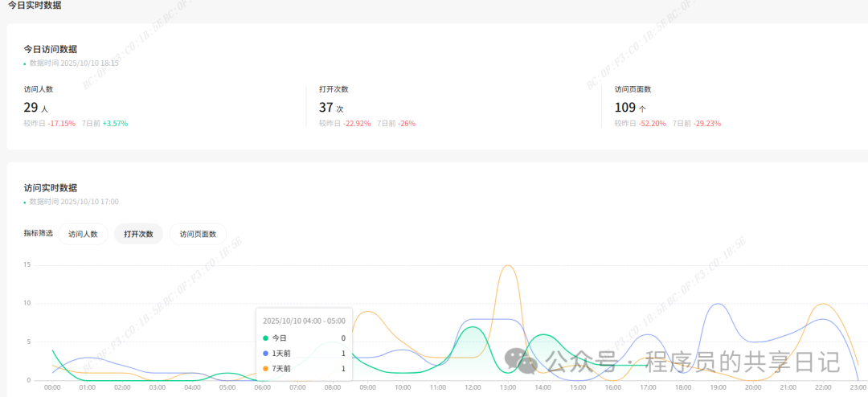Image resolution: width=868 pixels, height=397 pixels.
Task: Select the 访问人数 filter pill button
Action: 83,234
